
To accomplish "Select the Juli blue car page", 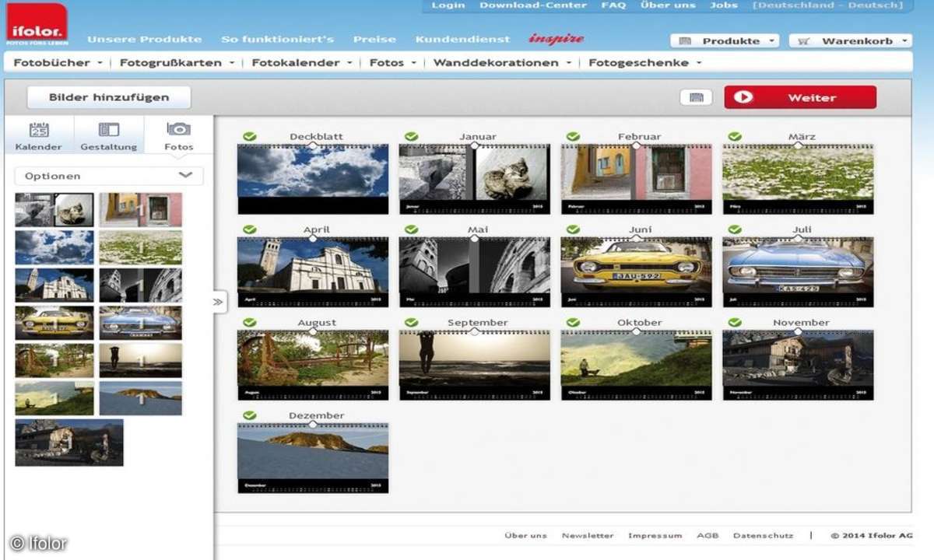I will (x=798, y=271).
